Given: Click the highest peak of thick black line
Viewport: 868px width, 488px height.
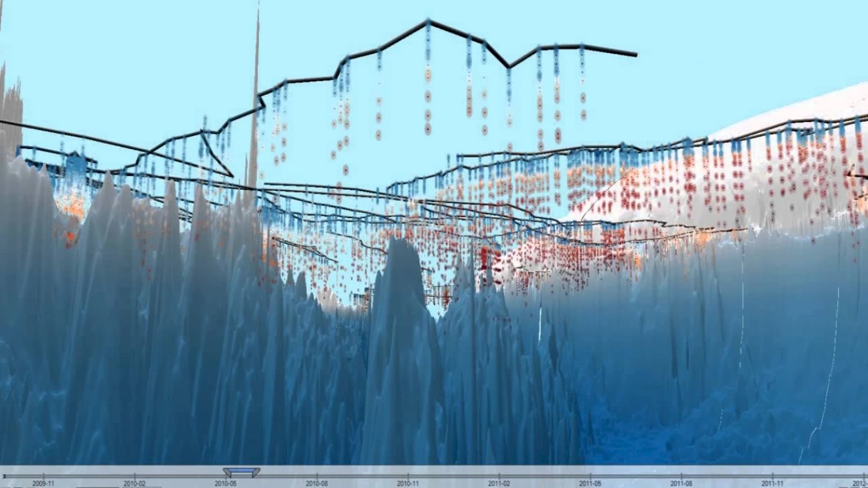Looking at the screenshot, I should click(428, 21).
